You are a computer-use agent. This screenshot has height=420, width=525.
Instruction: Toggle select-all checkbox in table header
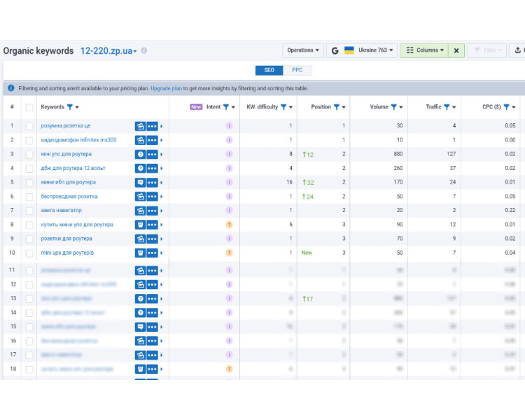click(29, 107)
